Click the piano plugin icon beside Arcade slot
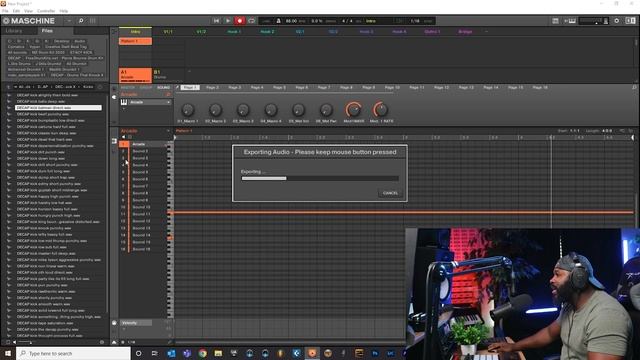Image resolution: width=640 pixels, height=360 pixels. [x=124, y=102]
